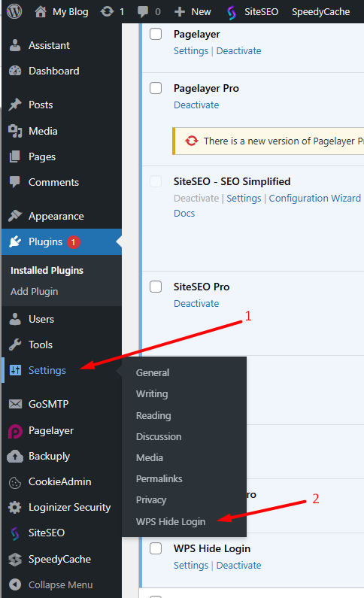Click the SiteSEO logo in admin bar

coord(232,12)
